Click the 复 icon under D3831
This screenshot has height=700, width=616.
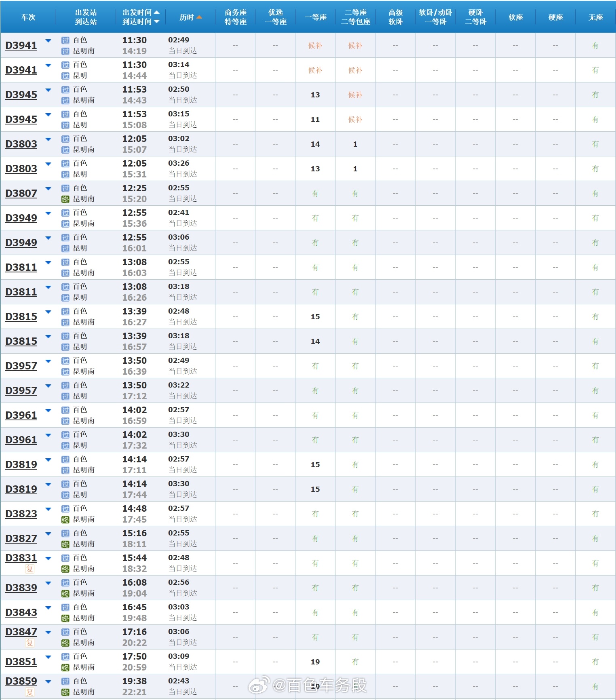click(x=30, y=569)
